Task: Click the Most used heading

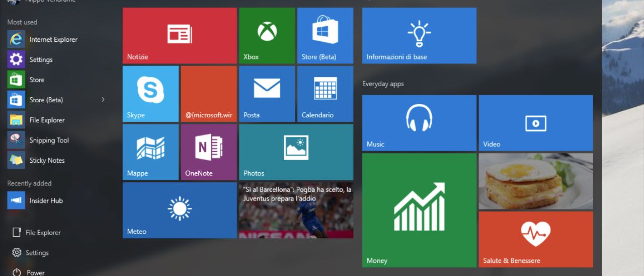Action: pos(22,22)
